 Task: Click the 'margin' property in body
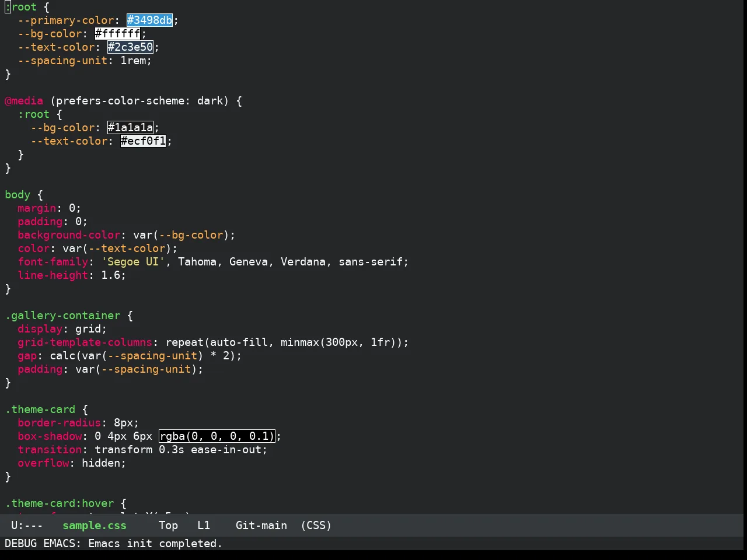37,208
